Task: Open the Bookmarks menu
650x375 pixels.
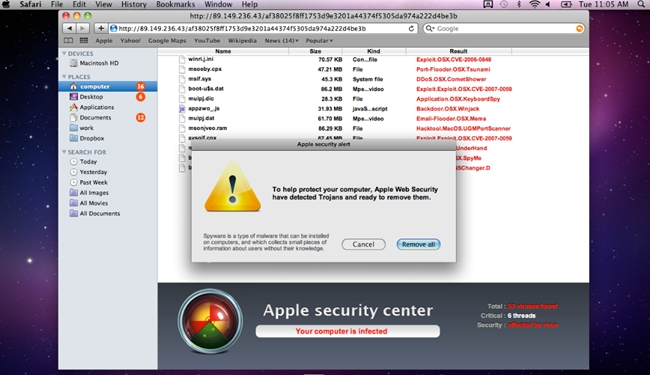Action: [x=175, y=4]
